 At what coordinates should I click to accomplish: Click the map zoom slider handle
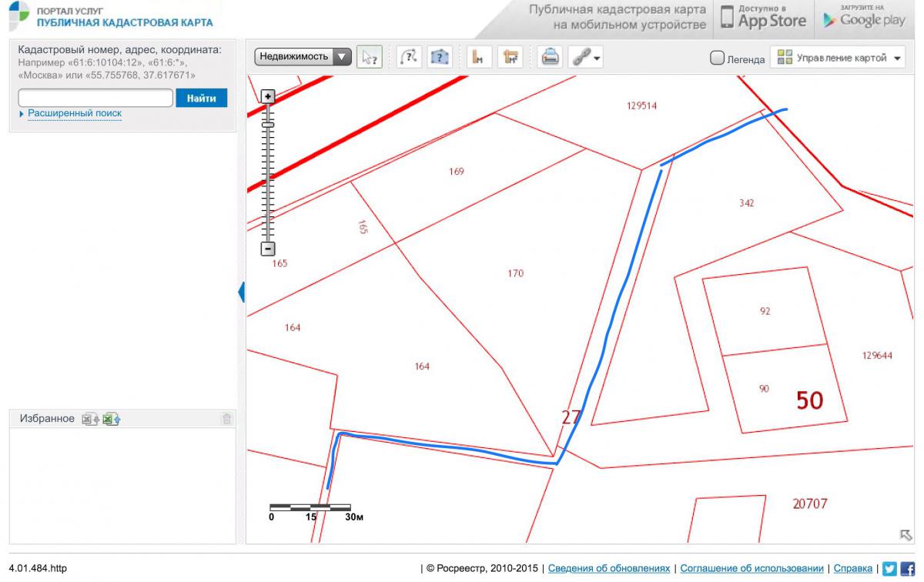click(x=268, y=124)
